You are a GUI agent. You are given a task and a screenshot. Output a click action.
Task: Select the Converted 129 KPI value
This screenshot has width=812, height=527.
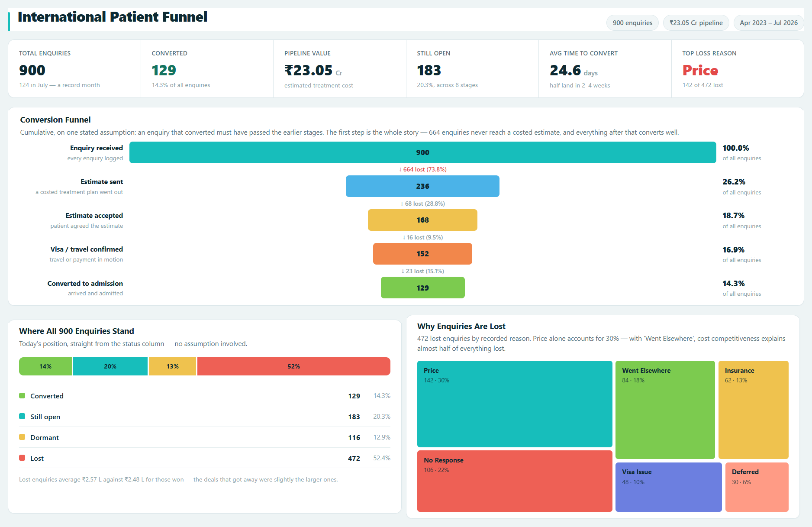[164, 70]
